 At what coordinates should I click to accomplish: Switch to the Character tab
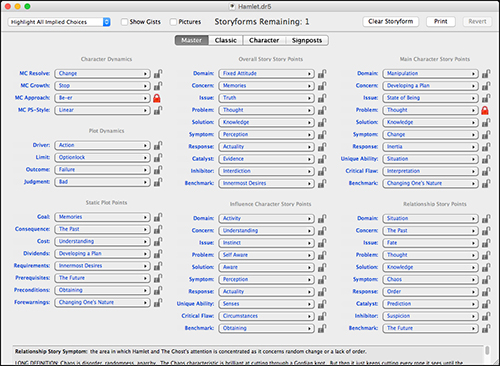[x=264, y=40]
